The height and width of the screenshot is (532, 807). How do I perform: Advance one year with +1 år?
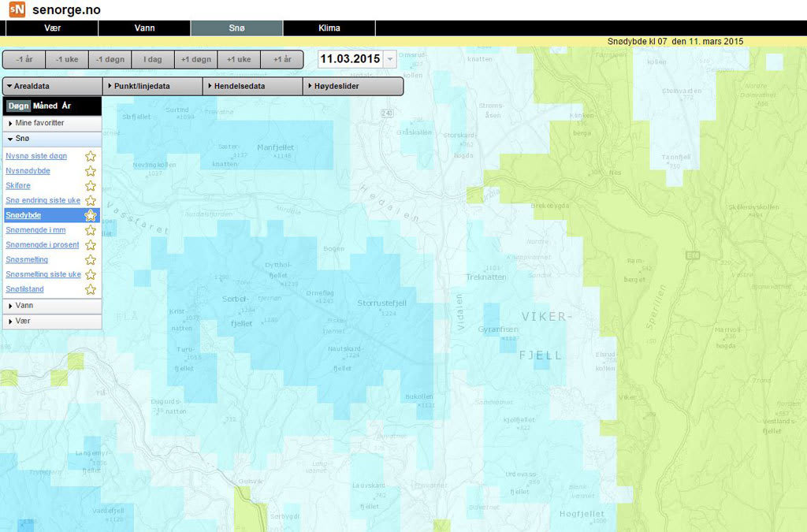pos(282,60)
